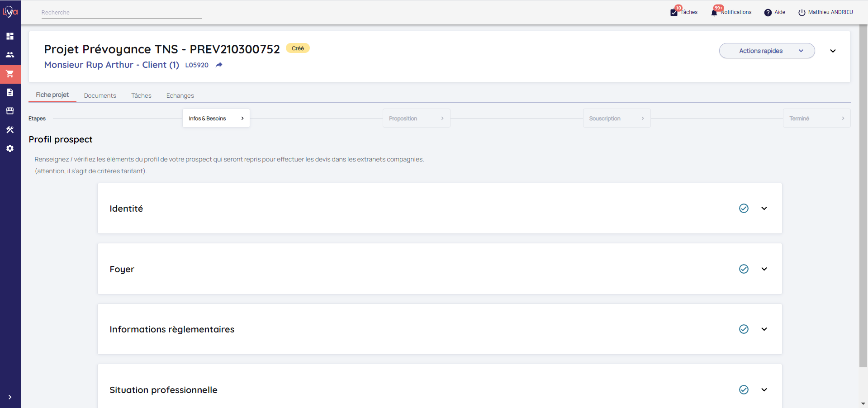Switch to the Documents tab
The height and width of the screenshot is (408, 868).
point(100,96)
